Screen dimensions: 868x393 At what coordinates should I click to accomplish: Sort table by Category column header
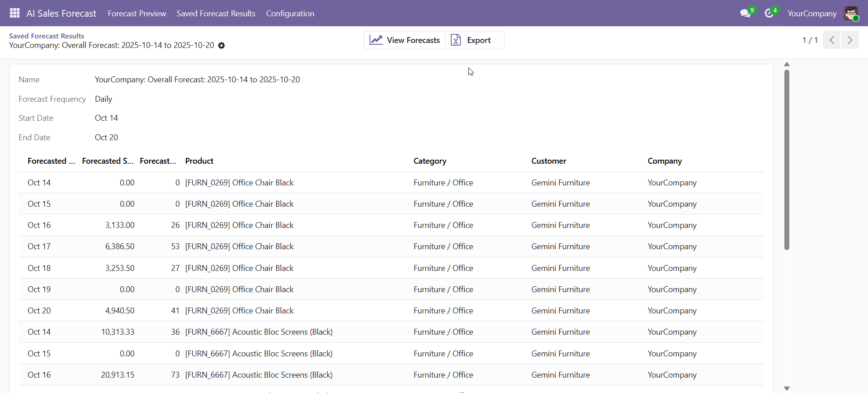click(429, 161)
